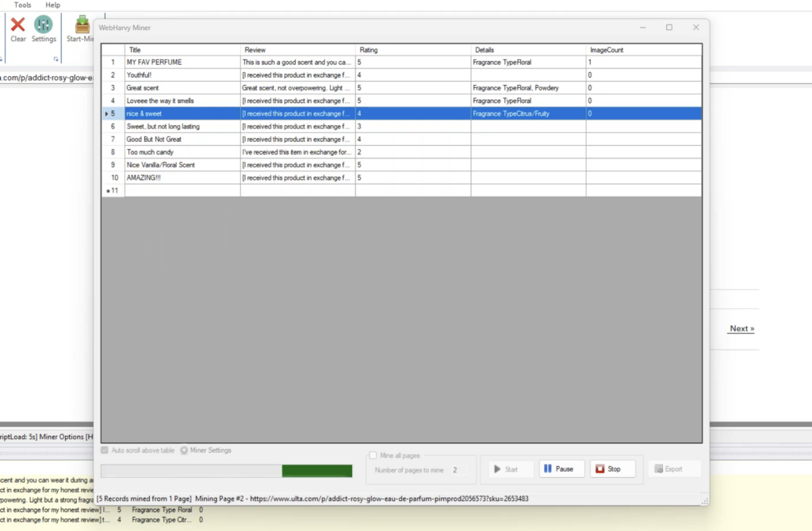
Task: Click the red X Clear icon
Action: coord(17,25)
